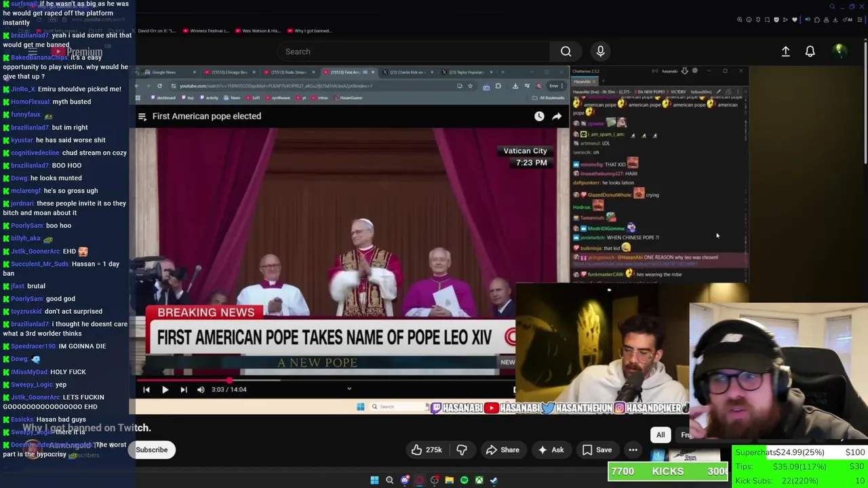Open more actions ellipsis menu
The width and height of the screenshot is (868, 488).
point(633,450)
